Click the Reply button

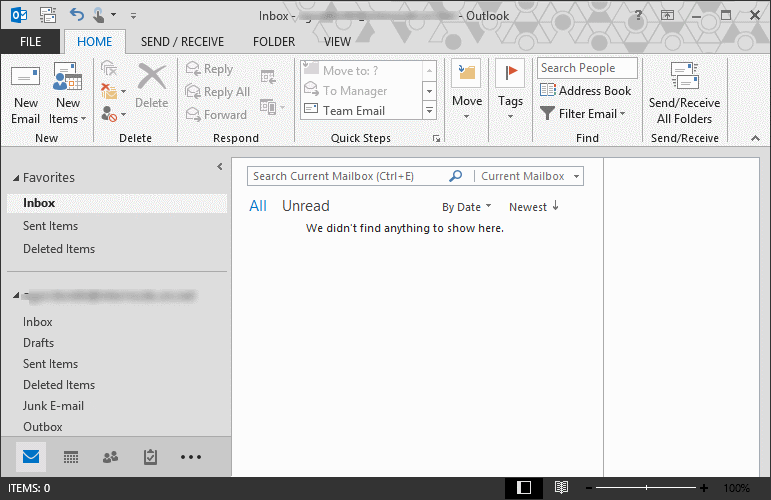click(209, 69)
